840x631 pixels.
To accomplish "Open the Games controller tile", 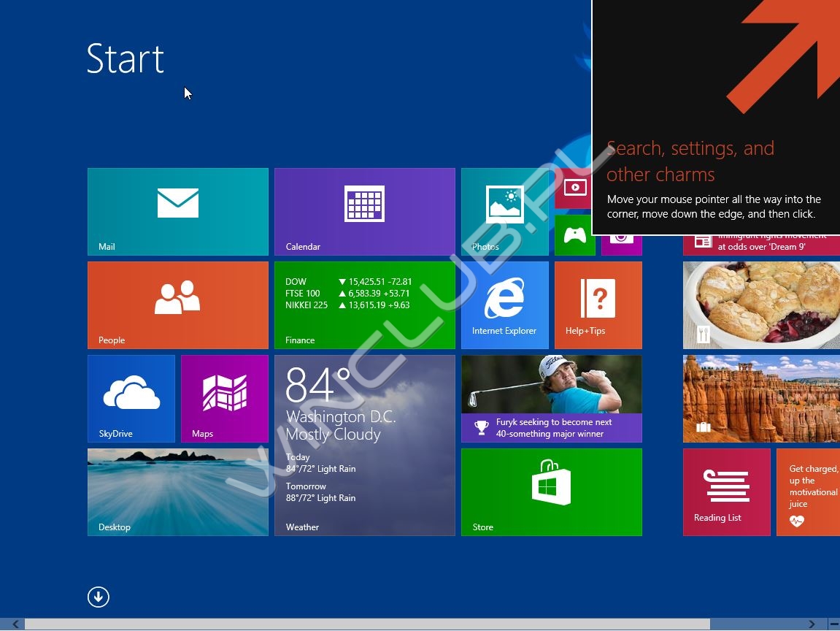I will point(575,235).
